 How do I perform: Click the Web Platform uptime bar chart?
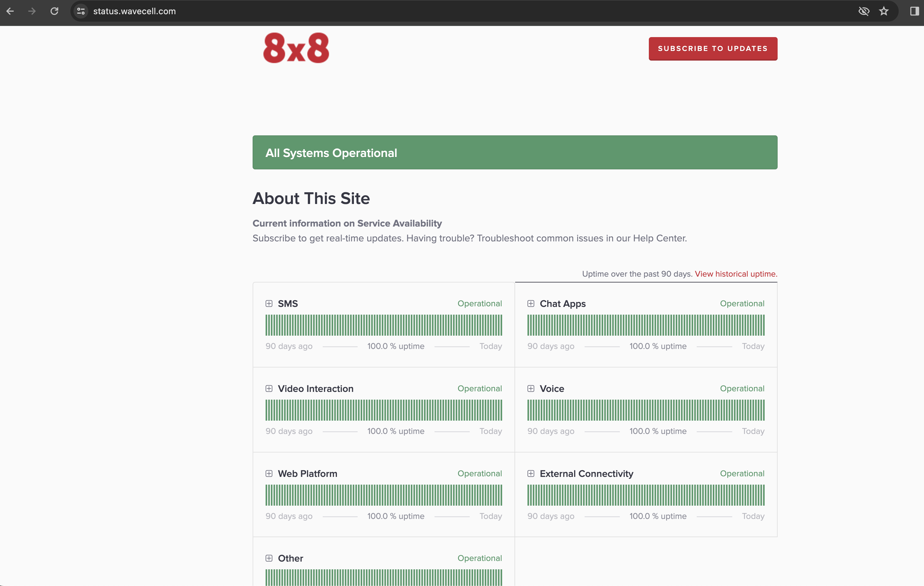tap(384, 495)
